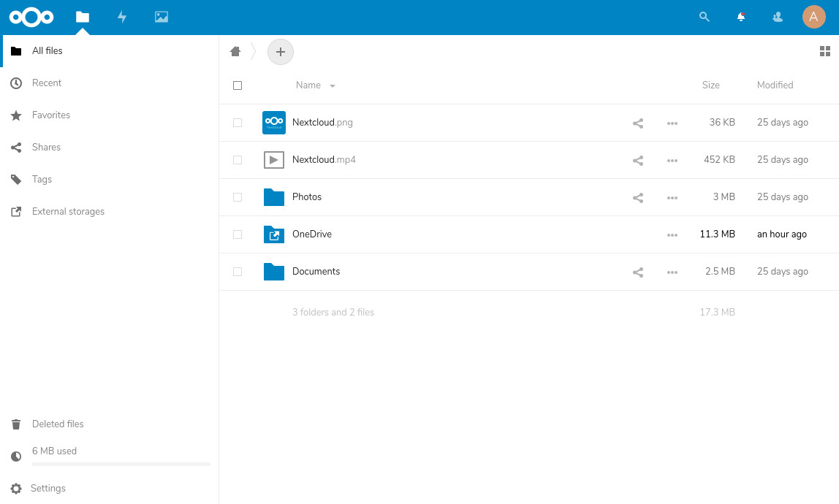The width and height of the screenshot is (839, 504).
Task: Open the Nextcloud.mp4 file name
Action: 324,159
